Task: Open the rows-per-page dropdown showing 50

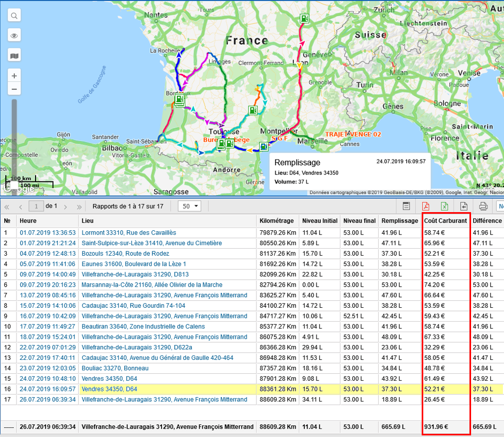Action: [190, 206]
